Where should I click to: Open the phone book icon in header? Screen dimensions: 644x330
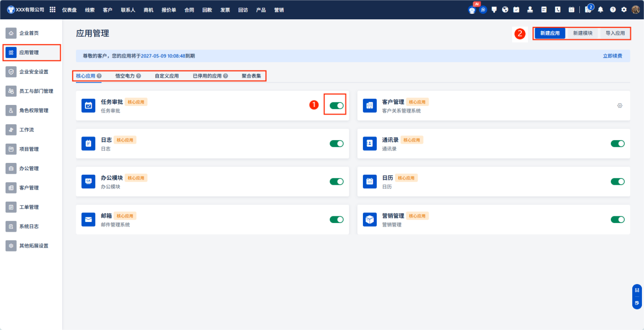pyautogui.click(x=557, y=10)
